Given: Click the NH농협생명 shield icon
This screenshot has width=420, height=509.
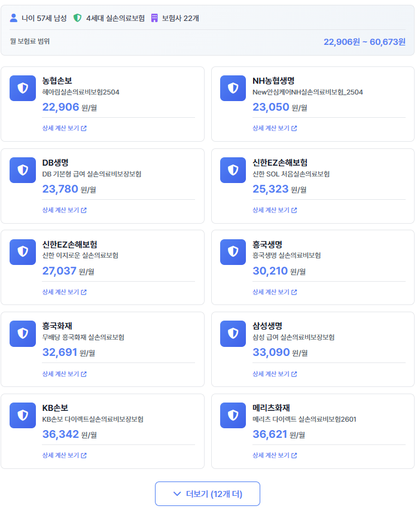Looking at the screenshot, I should pyautogui.click(x=233, y=89).
